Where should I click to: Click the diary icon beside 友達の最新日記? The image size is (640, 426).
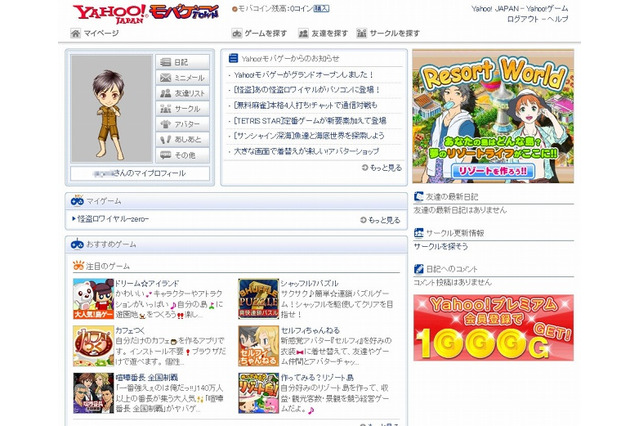pos(419,197)
